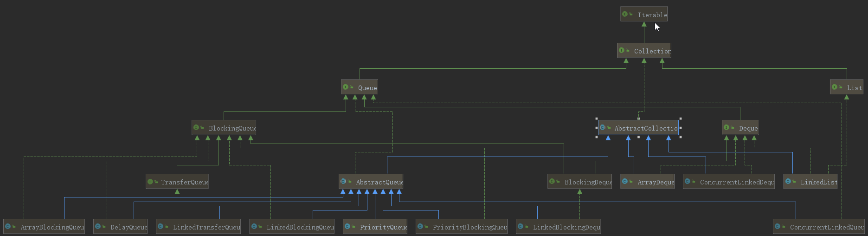
Task: Select the Queue interface node
Action: click(360, 87)
